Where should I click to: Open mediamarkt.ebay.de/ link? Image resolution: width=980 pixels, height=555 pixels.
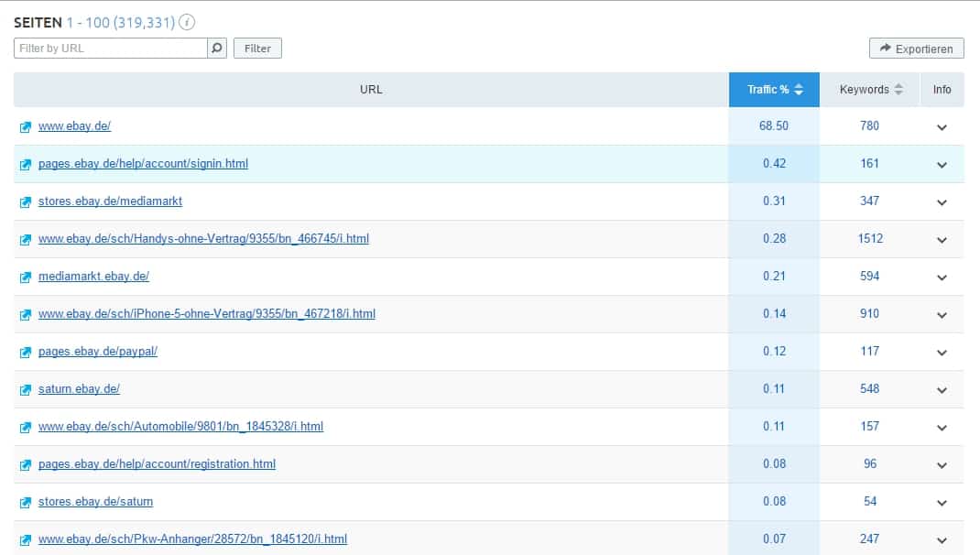point(93,276)
